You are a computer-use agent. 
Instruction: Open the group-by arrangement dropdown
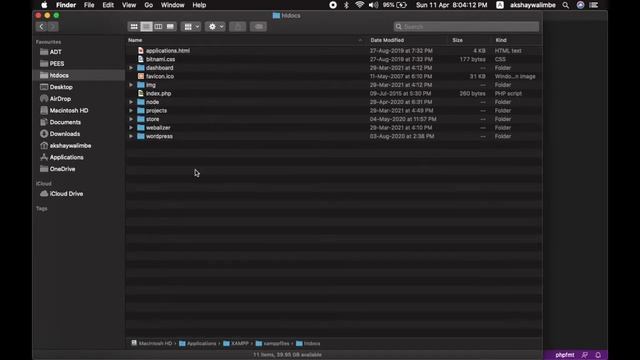coord(191,27)
